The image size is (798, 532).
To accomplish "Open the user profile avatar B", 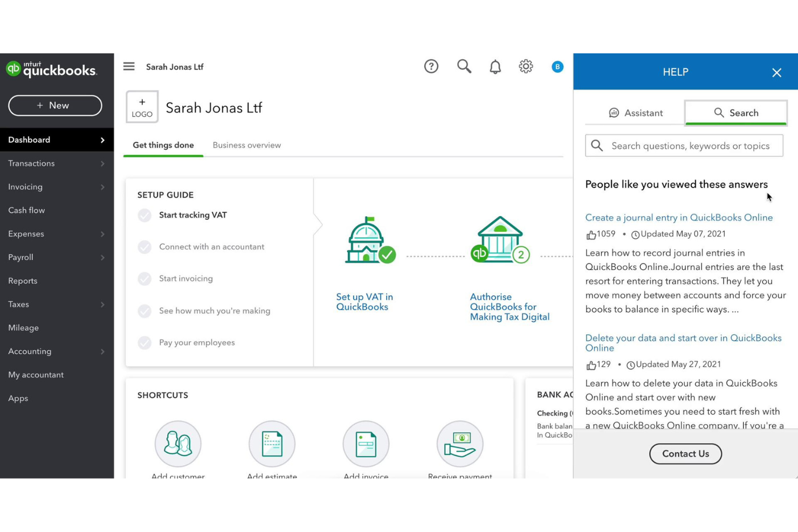I will click(558, 67).
